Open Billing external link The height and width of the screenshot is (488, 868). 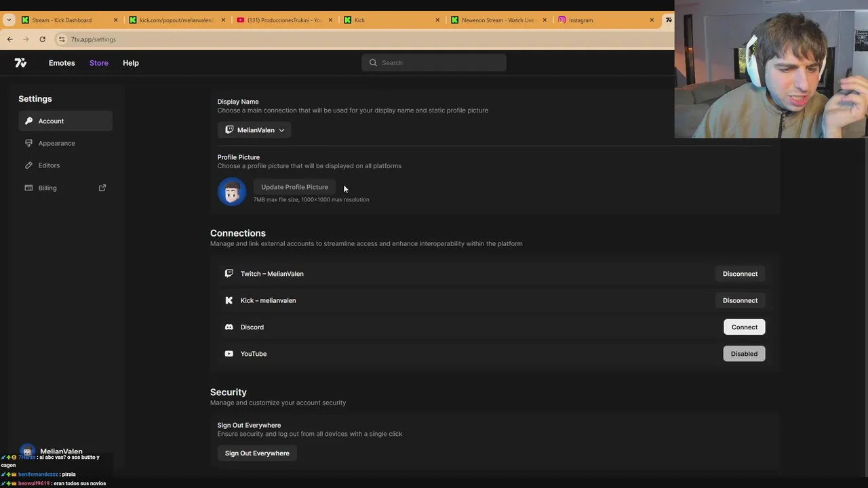click(65, 188)
